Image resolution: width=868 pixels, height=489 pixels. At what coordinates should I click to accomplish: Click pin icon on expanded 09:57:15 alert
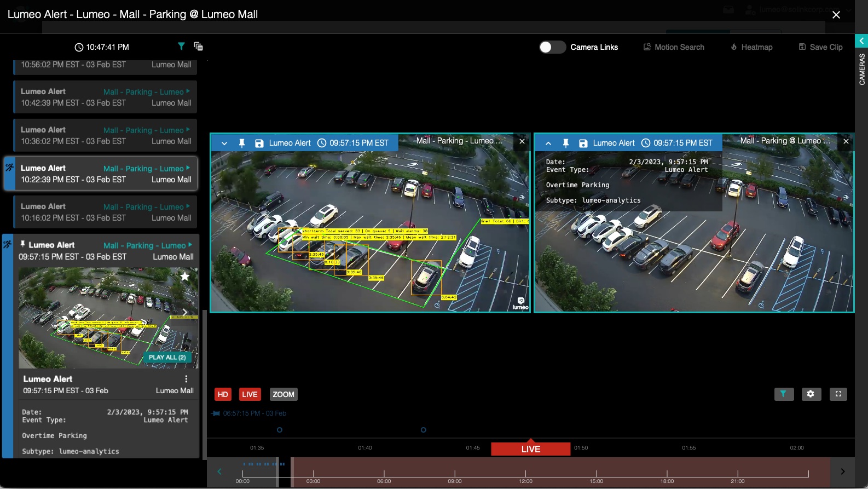pos(22,244)
